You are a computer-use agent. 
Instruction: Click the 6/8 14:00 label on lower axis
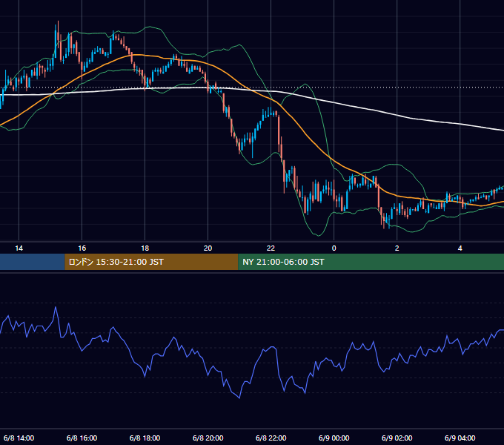(x=19, y=438)
